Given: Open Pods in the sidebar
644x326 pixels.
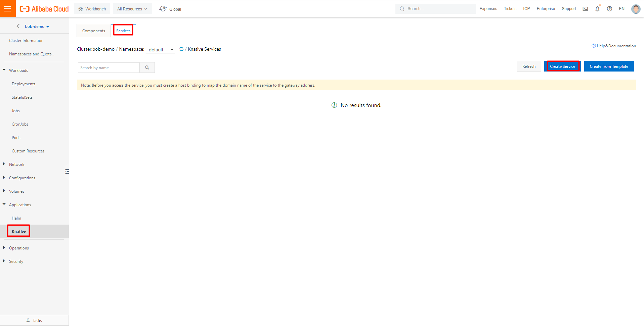Looking at the screenshot, I should 16,138.
